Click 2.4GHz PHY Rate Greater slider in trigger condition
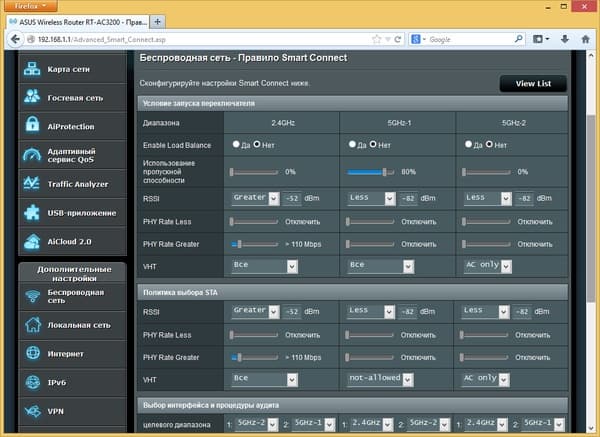Screen dimensions: 600x437 pyautogui.click(x=254, y=244)
